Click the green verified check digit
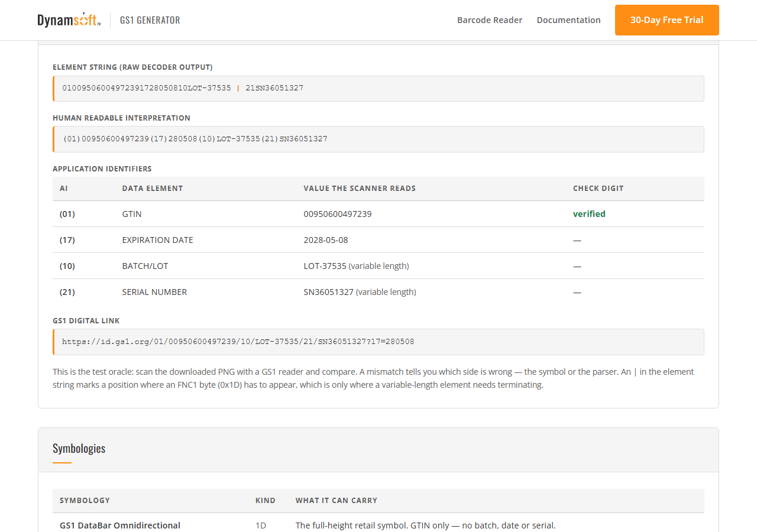This screenshot has width=757, height=532. 589,214
